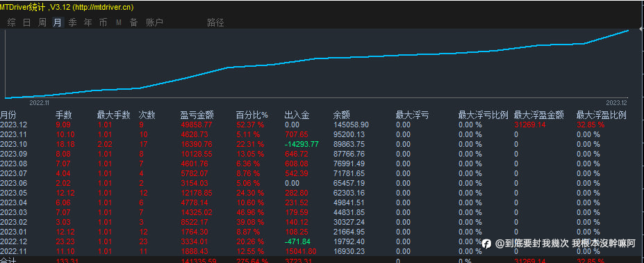Click the 最大浮盈比例 column header
This screenshot has height=263, width=644.
click(x=602, y=115)
